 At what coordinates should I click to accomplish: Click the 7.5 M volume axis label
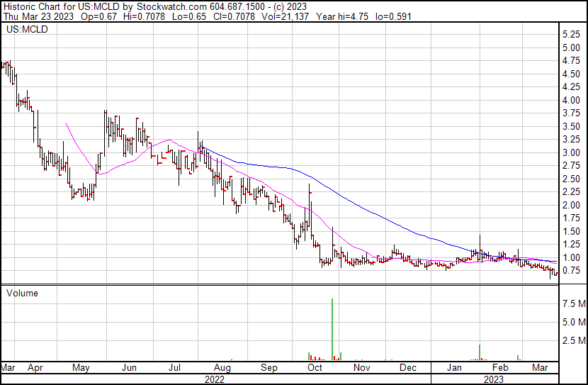[572, 304]
